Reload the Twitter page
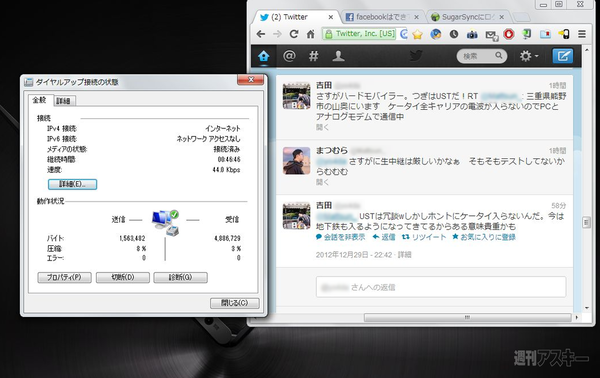 pyautogui.click(x=293, y=34)
